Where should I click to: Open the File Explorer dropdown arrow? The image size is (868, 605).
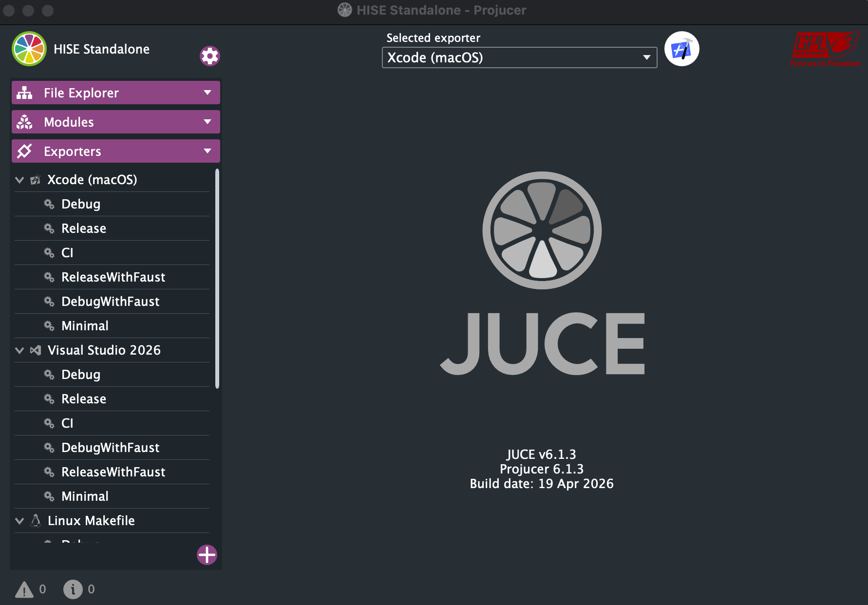[208, 93]
